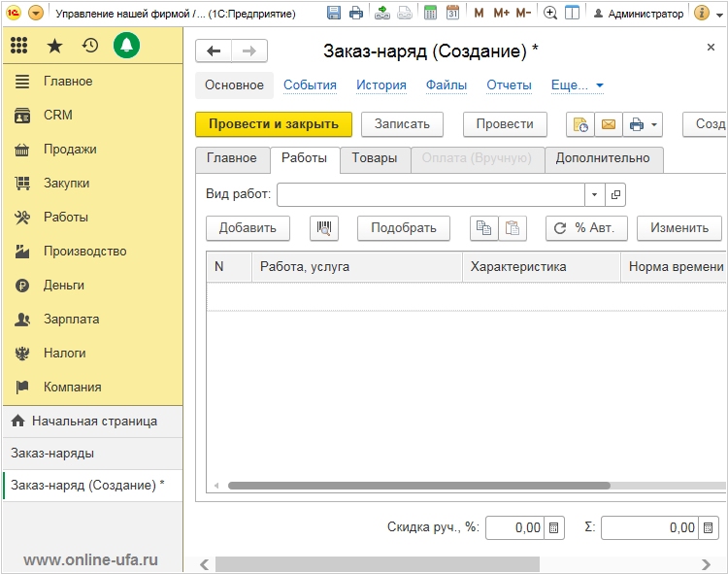
Task: Click the zoom magnifier icon in title bar
Action: coord(550,14)
